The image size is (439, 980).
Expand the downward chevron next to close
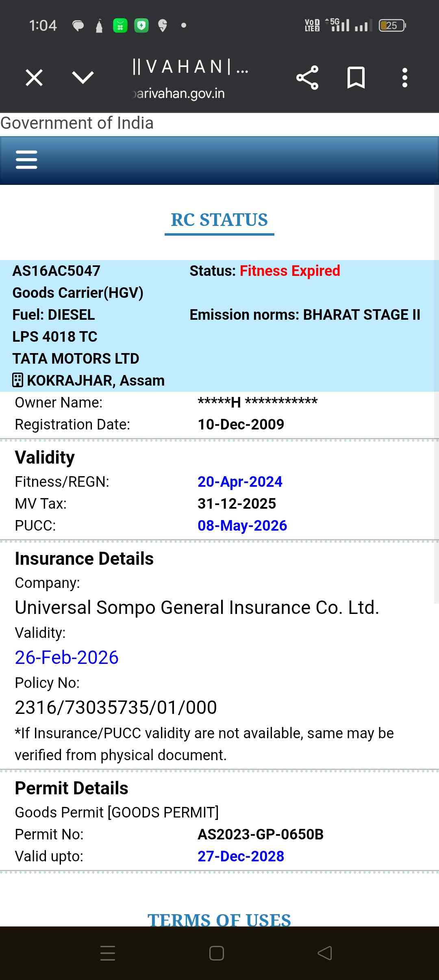pyautogui.click(x=83, y=77)
